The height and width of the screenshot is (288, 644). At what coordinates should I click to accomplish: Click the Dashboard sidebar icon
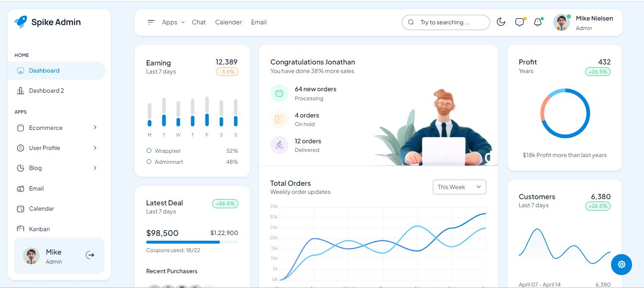[x=21, y=71]
